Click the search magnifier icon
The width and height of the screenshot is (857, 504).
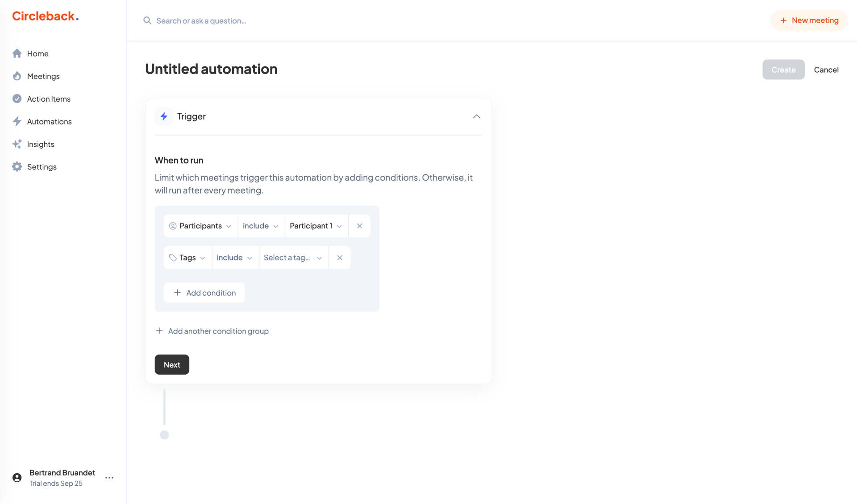(x=147, y=21)
